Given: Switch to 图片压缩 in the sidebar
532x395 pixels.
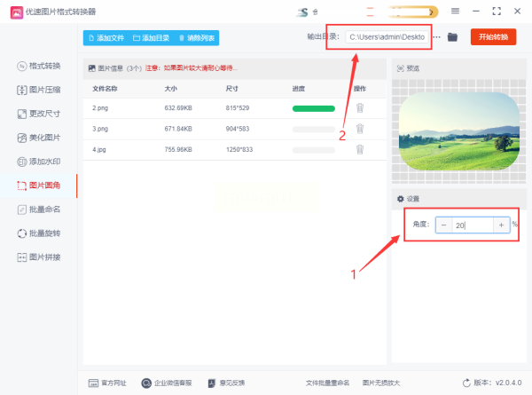Looking at the screenshot, I should click(x=39, y=90).
